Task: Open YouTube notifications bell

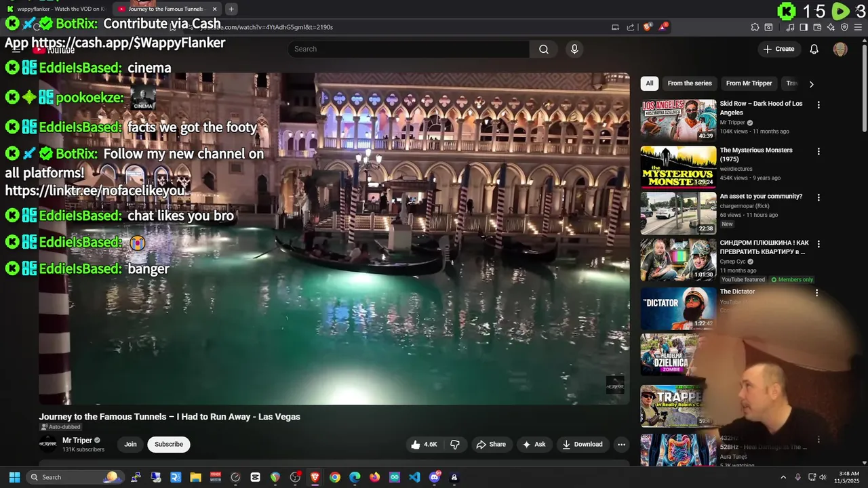Action: 814,49
